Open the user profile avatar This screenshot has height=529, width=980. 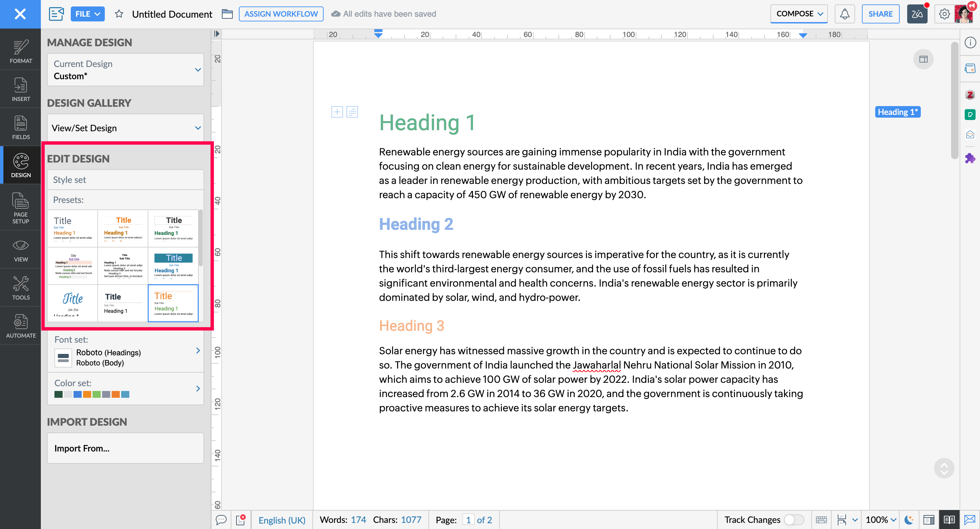964,14
